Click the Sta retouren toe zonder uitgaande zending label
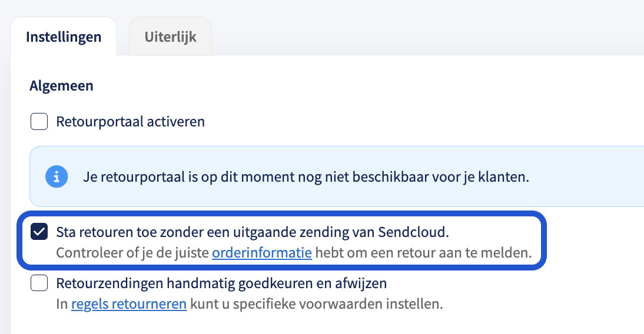Screen dimensions: 644x334 tap(253, 232)
